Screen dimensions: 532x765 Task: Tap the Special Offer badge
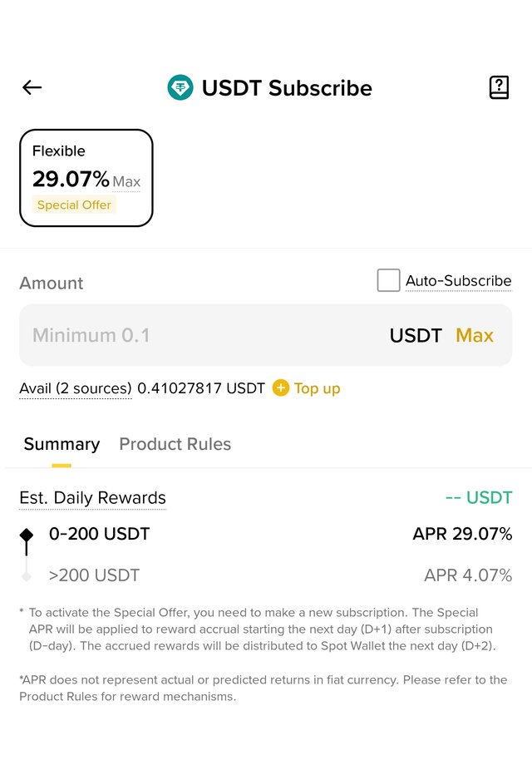[x=74, y=205]
